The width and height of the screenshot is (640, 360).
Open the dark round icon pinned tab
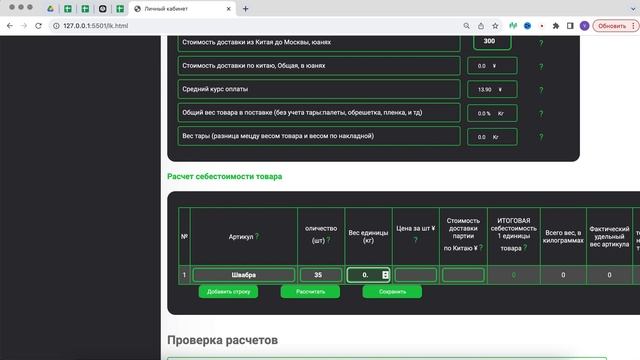[x=102, y=9]
